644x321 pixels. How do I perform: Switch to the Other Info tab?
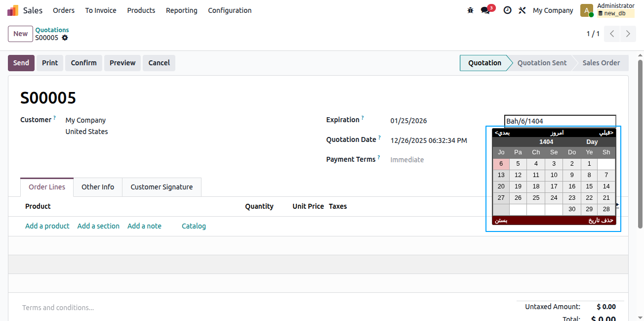coord(98,187)
